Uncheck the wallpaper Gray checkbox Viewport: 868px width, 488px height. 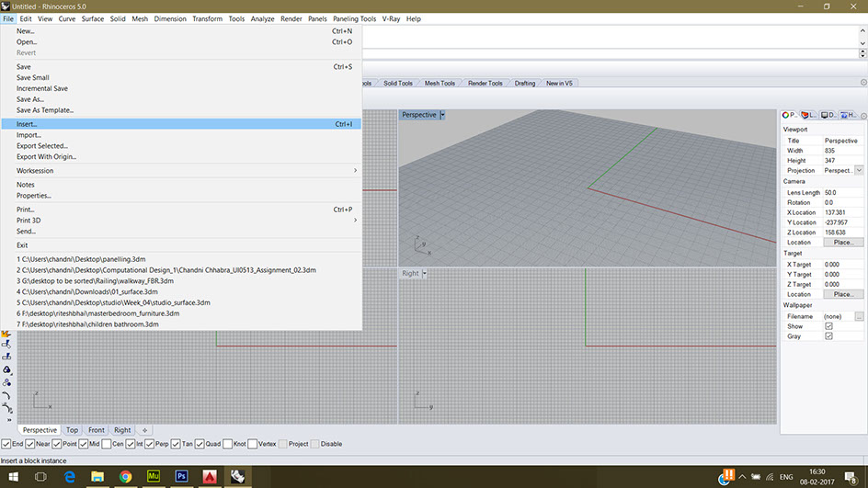pos(828,336)
